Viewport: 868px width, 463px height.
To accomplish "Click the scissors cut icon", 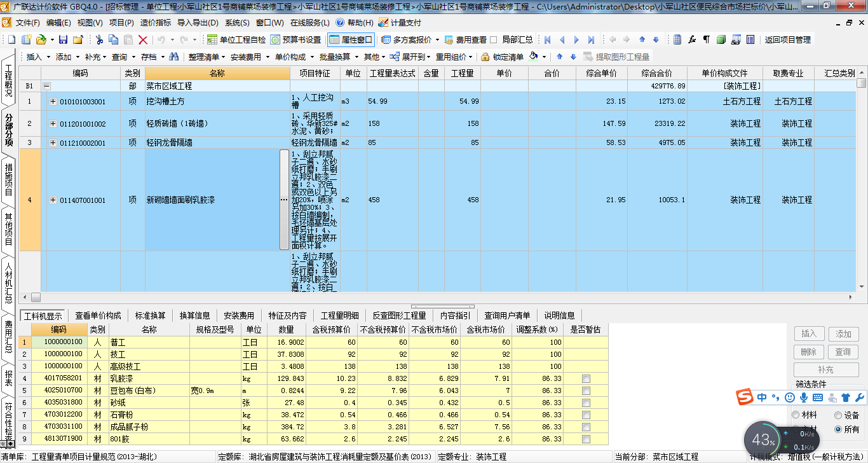I will [x=99, y=39].
